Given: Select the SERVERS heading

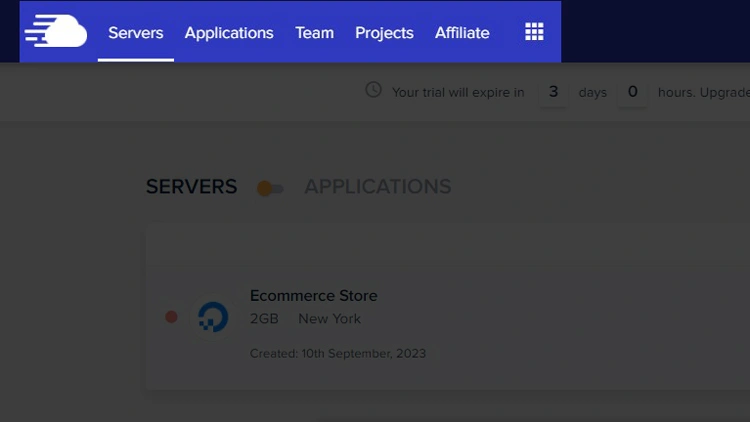Looking at the screenshot, I should (191, 187).
